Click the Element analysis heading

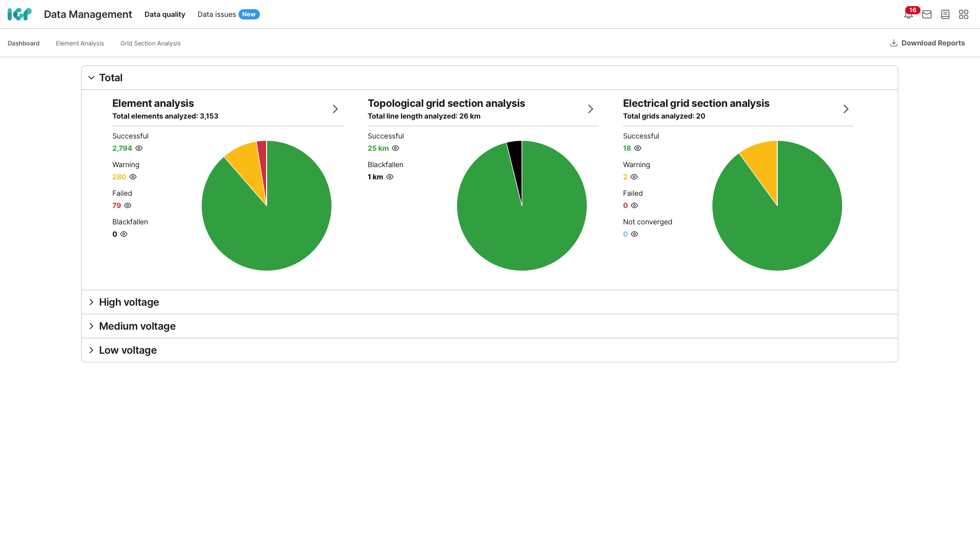(153, 103)
